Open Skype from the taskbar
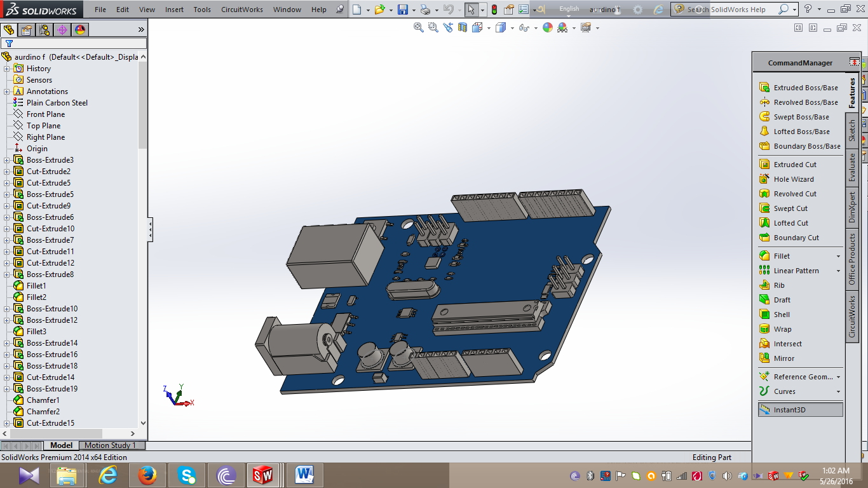Screen dimensions: 868x488 187,475
